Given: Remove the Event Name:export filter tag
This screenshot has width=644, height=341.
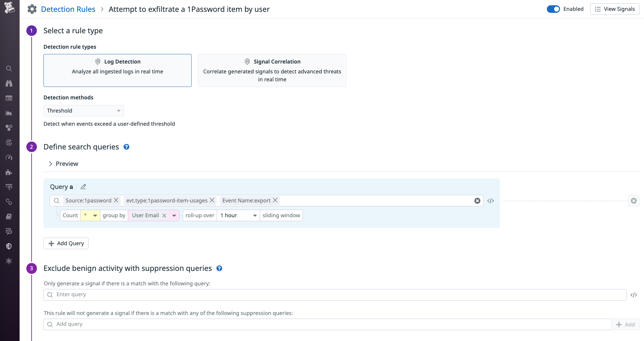Looking at the screenshot, I should point(276,200).
